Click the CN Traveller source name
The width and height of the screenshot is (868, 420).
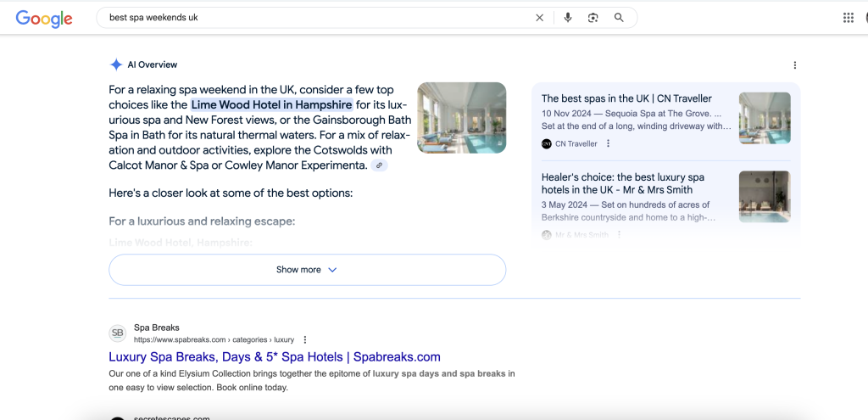tap(576, 143)
